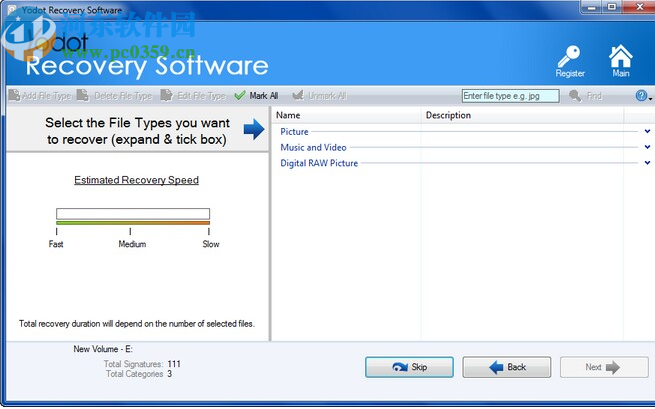Focus the file type search field
The height and width of the screenshot is (409, 655).
[x=510, y=96]
